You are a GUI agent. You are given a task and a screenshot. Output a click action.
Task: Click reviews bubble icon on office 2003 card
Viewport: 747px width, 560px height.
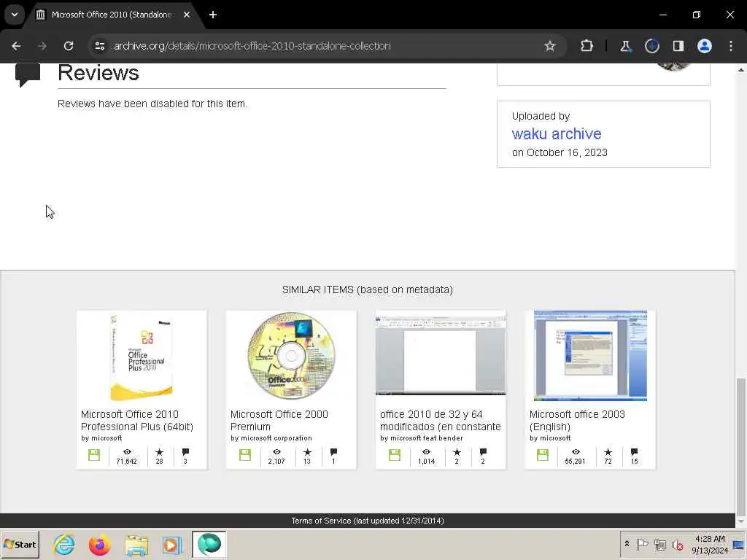(634, 452)
